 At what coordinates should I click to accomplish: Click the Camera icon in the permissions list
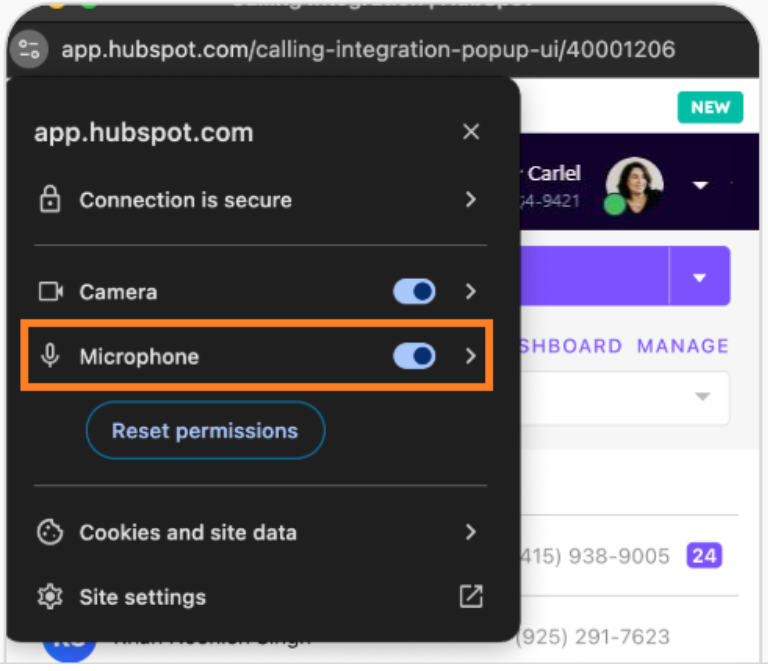tap(50, 291)
